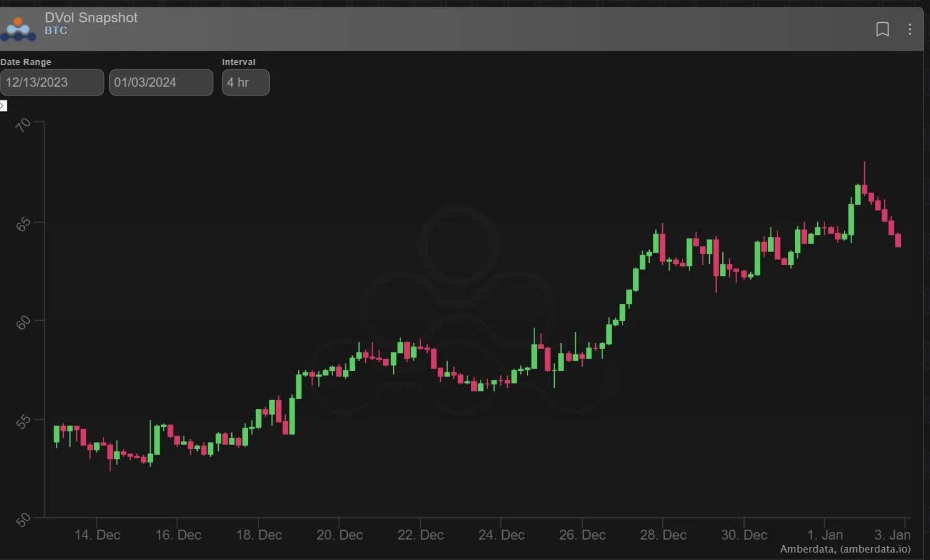930x560 pixels.
Task: Click the Date Range label
Action: 26,62
